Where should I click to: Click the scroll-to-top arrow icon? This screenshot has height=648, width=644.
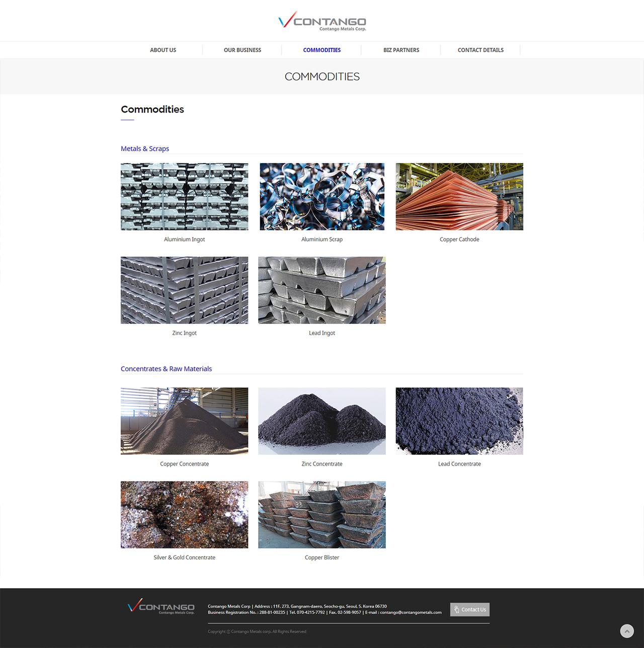627,631
